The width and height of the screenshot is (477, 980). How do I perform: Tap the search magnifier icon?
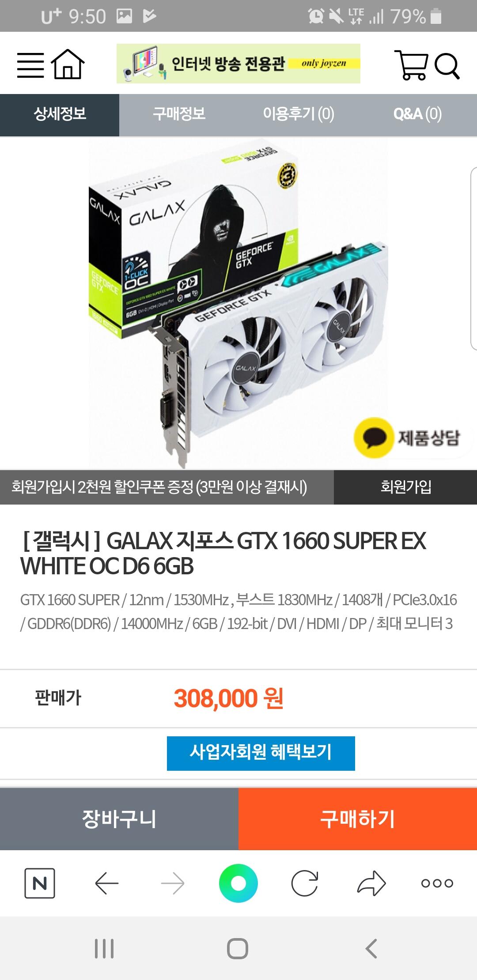click(x=447, y=66)
